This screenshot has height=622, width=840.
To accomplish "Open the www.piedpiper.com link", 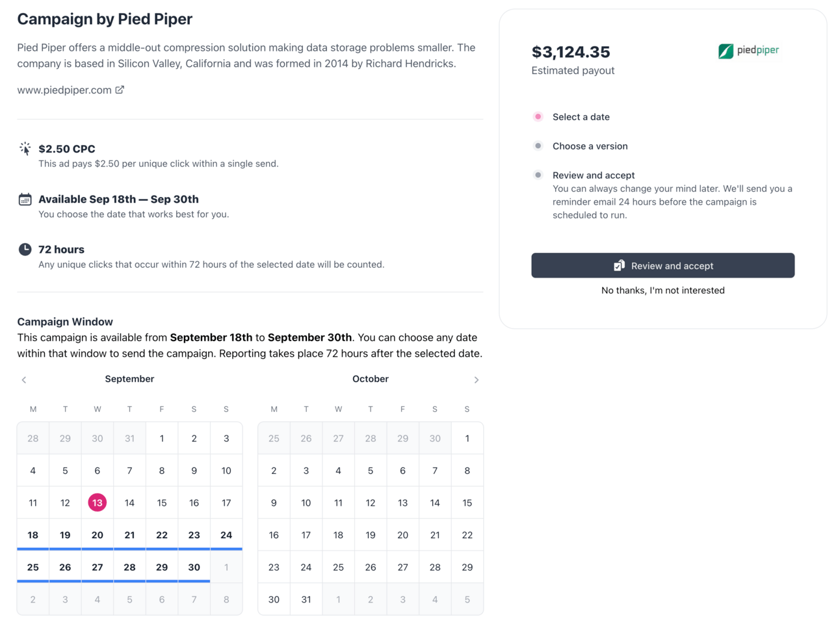I will [64, 90].
